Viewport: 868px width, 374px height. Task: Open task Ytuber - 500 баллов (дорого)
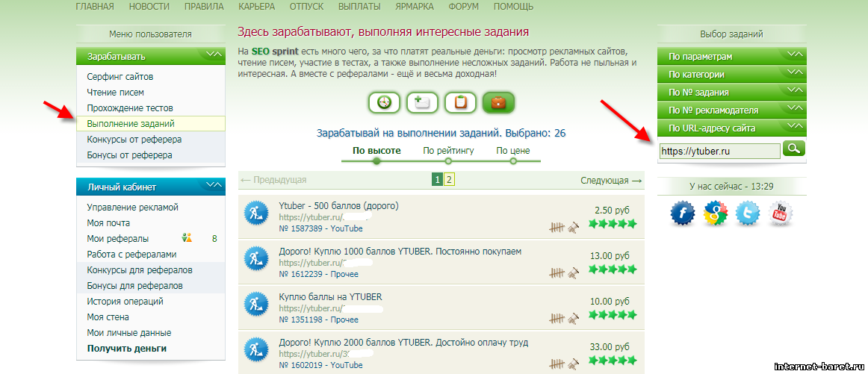(339, 206)
